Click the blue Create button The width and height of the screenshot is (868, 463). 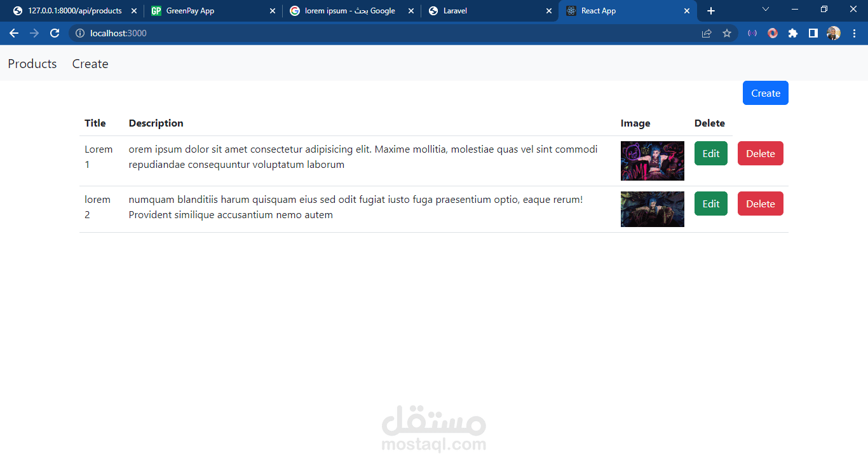pyautogui.click(x=766, y=93)
